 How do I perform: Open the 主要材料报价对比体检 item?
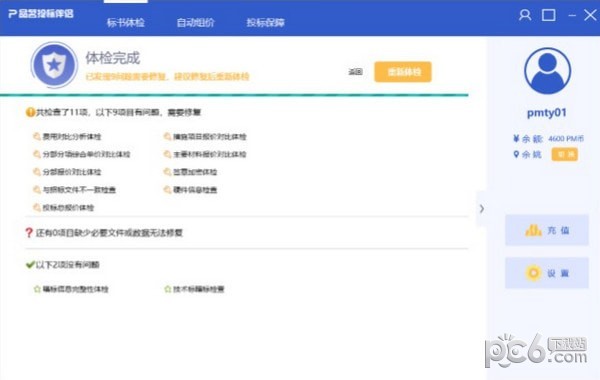tap(210, 154)
